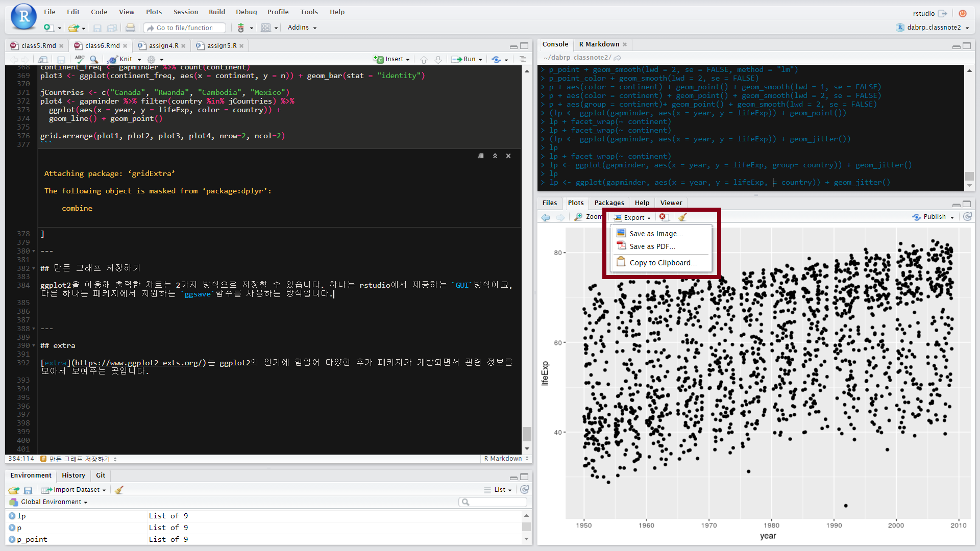Click the refresh plot icon beside Publish

(967, 217)
